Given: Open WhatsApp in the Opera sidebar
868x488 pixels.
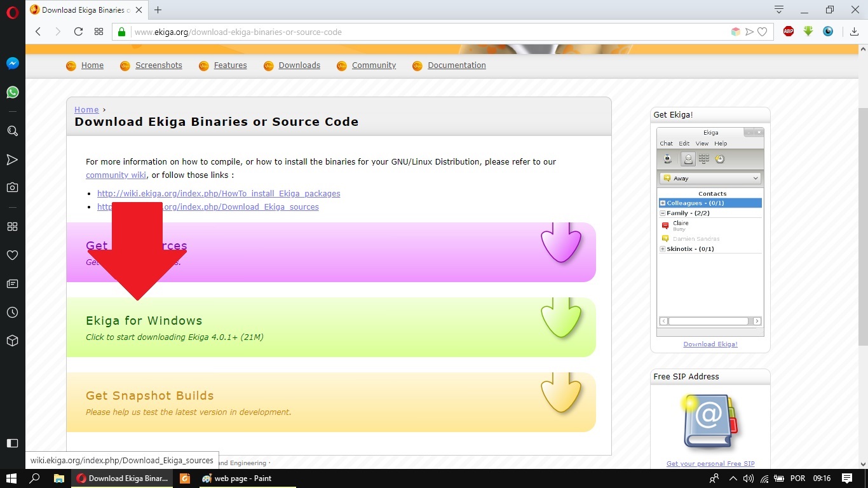Looking at the screenshot, I should (x=13, y=92).
